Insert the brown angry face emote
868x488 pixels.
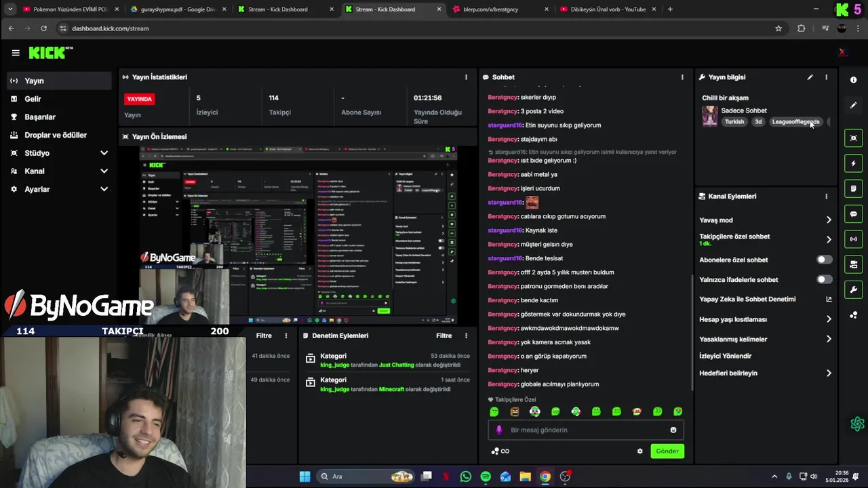click(515, 411)
